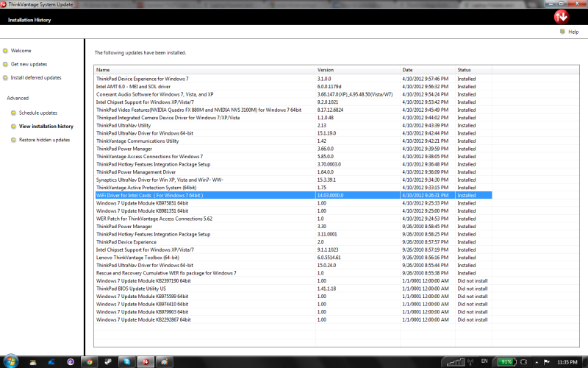Select ThinkVantage Access Connections for Windows 7 row
Screen dimensions: 588x368
[293, 157]
